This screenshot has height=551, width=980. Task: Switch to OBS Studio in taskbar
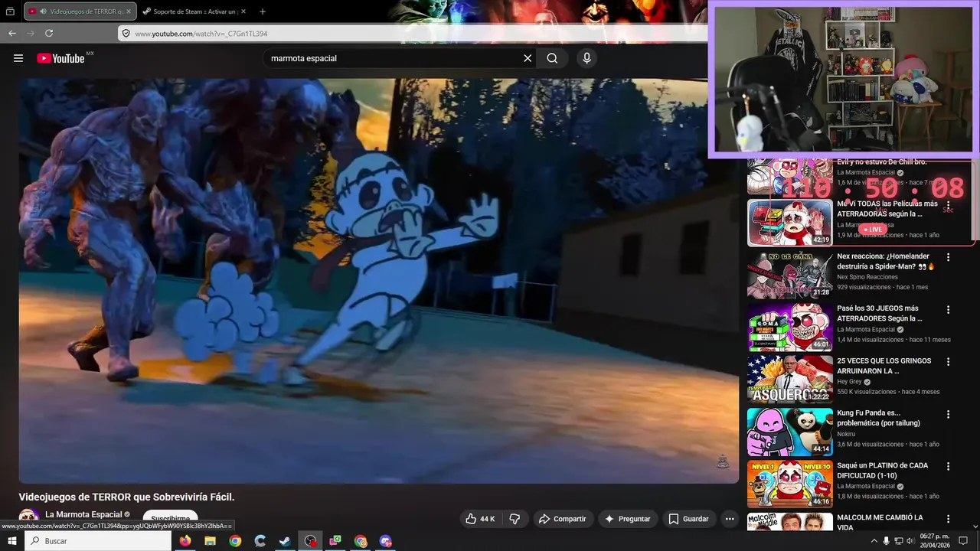pos(310,541)
